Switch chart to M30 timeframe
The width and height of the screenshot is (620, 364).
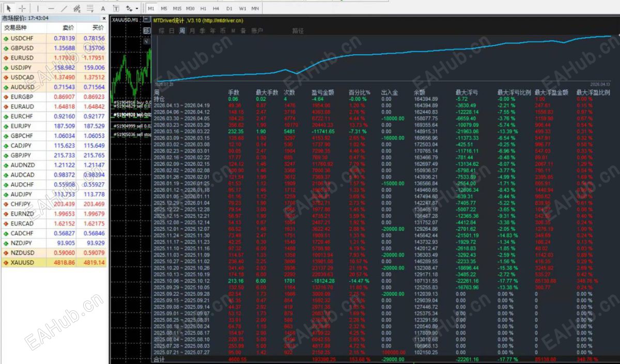coord(191,9)
